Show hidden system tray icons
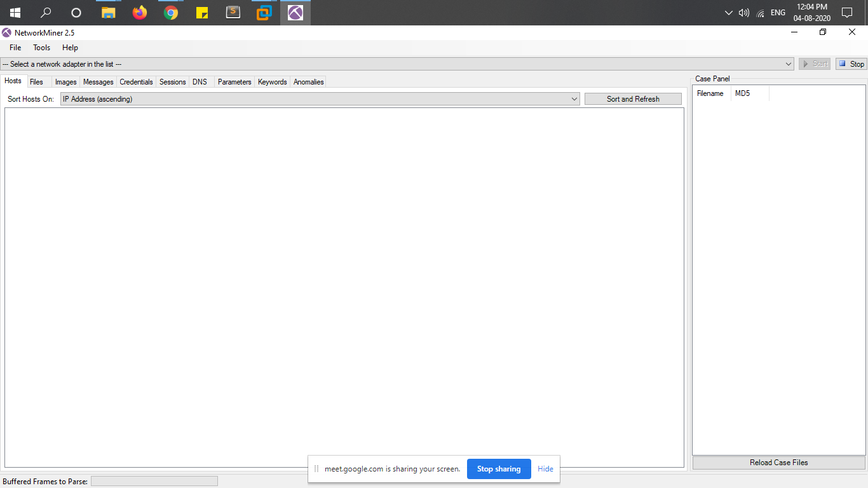 [729, 13]
